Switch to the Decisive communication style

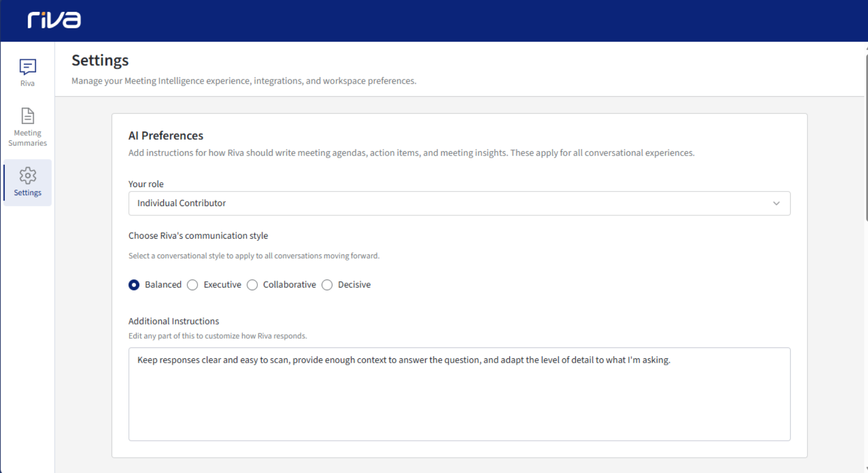coord(327,285)
